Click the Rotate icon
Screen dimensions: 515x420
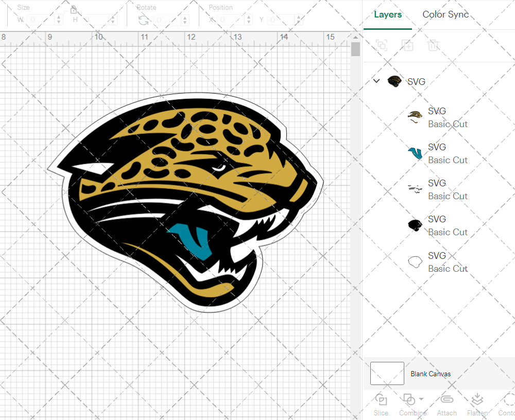point(143,21)
